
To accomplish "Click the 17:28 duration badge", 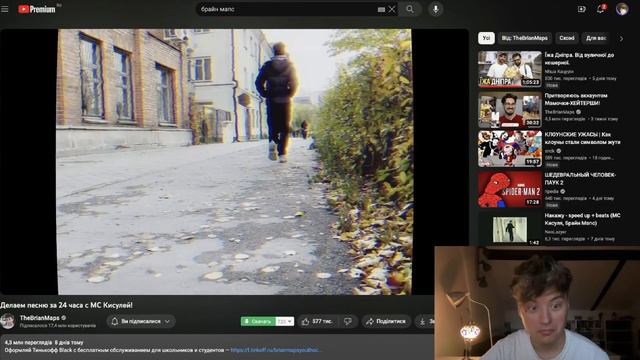I will tap(533, 202).
